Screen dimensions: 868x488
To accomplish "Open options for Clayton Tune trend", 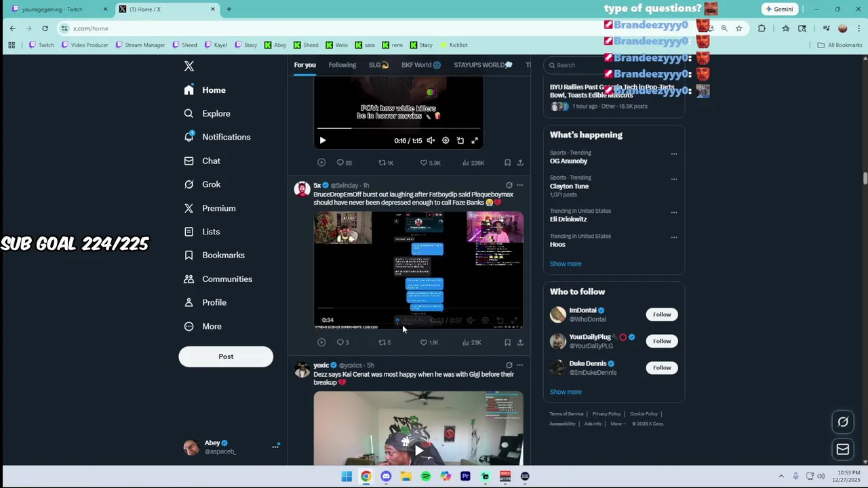I will pyautogui.click(x=674, y=179).
